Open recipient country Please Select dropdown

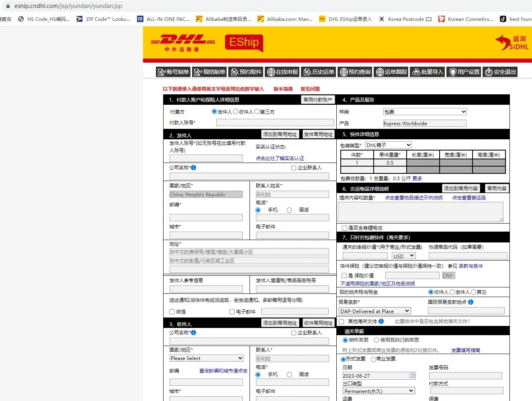[x=207, y=358]
